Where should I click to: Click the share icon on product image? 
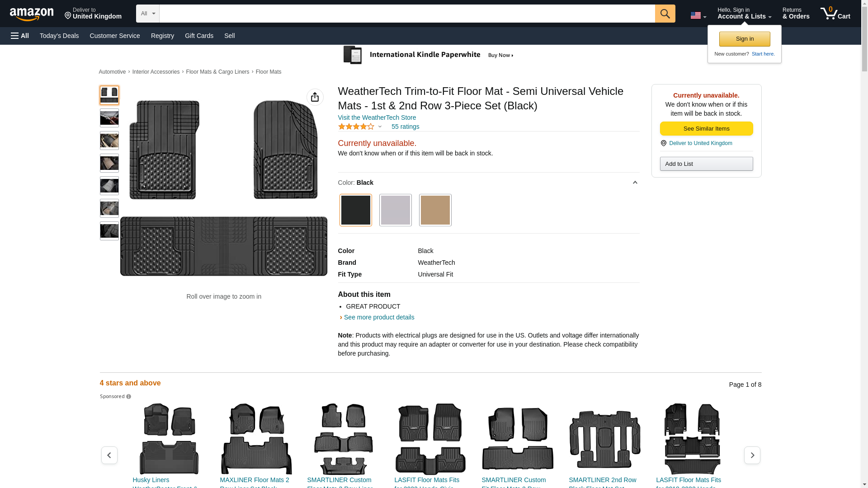coord(315,97)
